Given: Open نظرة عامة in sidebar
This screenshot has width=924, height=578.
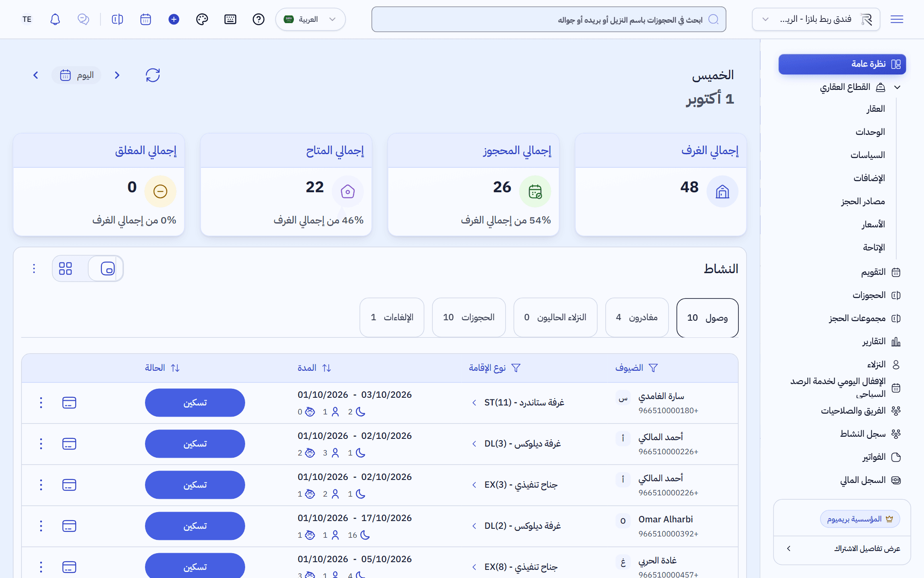Looking at the screenshot, I should (x=842, y=64).
